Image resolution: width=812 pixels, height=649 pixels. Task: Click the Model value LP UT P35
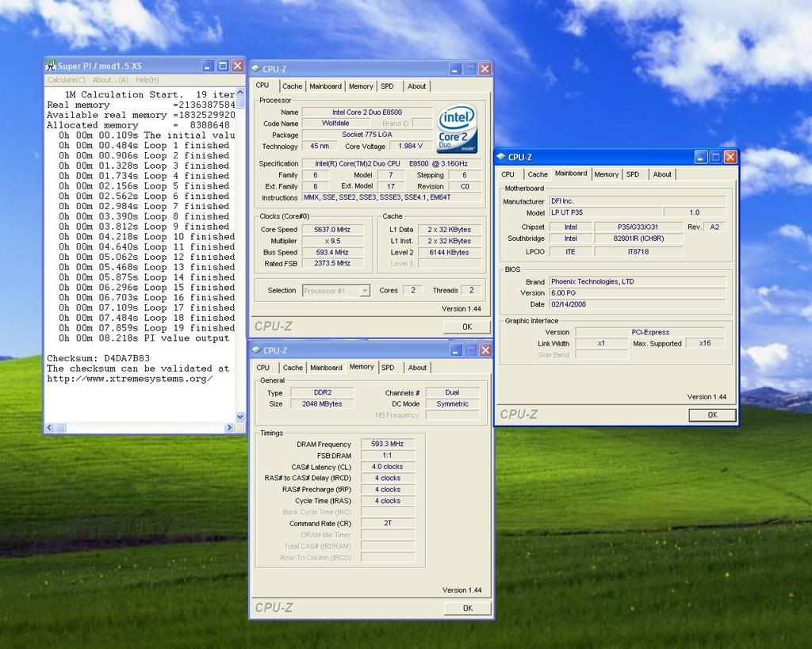pos(605,212)
